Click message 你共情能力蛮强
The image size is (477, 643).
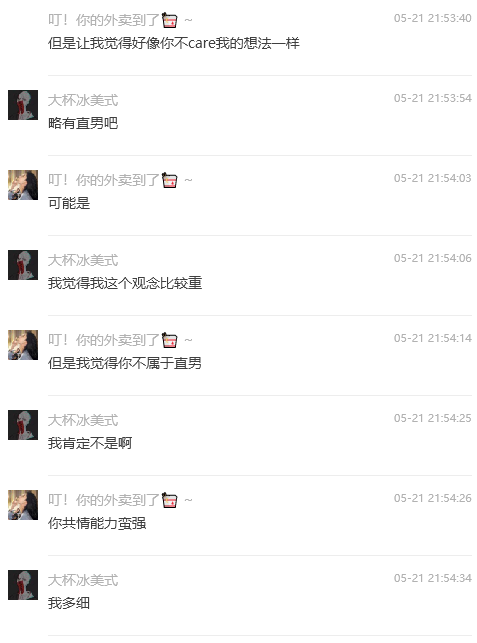click(x=97, y=523)
